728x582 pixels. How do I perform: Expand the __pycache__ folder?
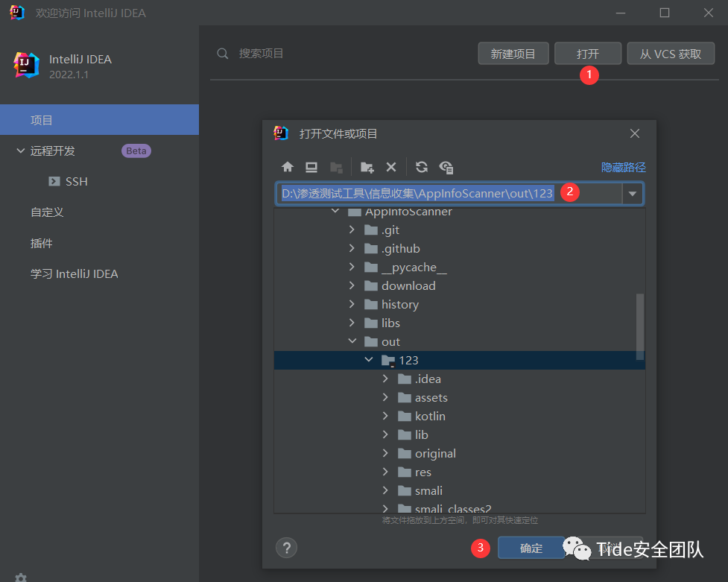tap(352, 267)
